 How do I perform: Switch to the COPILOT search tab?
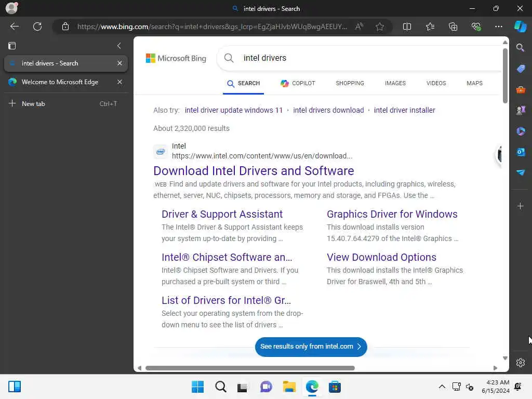tap(298, 83)
